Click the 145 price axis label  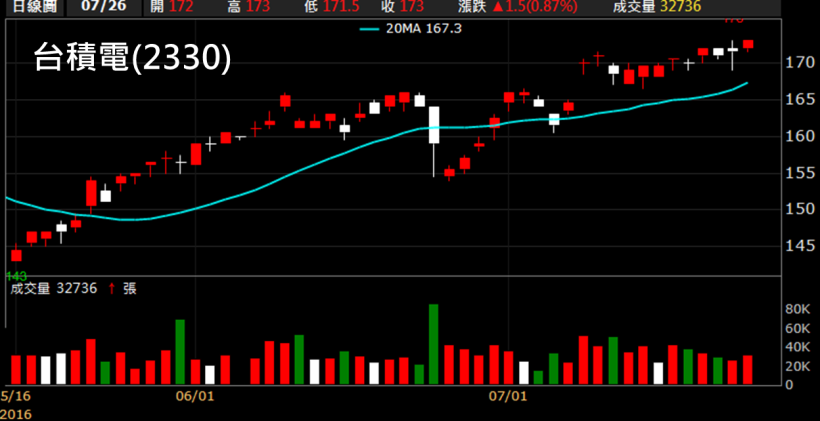(800, 245)
